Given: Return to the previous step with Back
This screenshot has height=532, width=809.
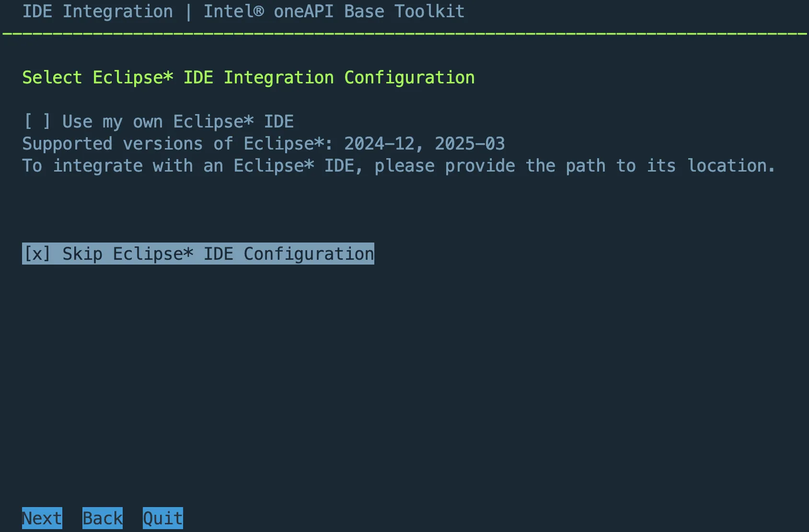Looking at the screenshot, I should tap(102, 518).
